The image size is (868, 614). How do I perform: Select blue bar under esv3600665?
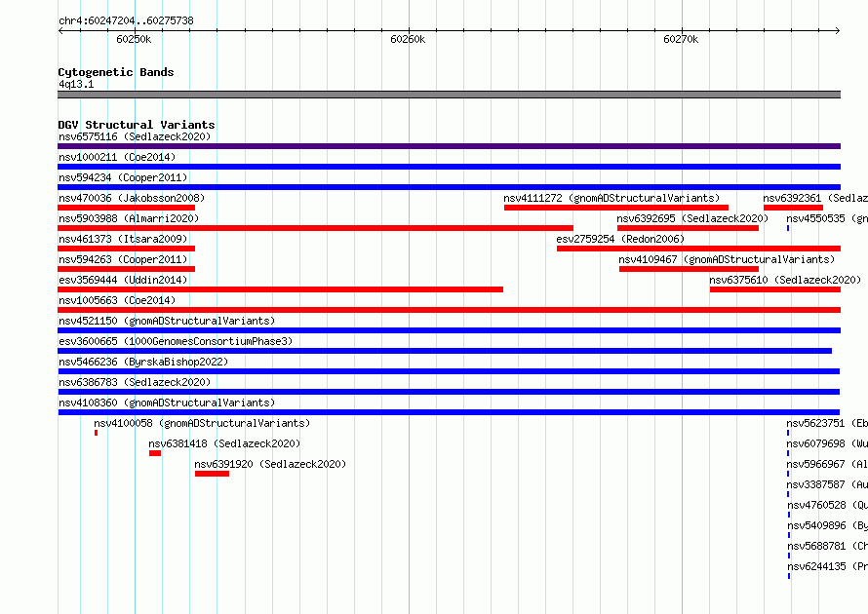445,351
